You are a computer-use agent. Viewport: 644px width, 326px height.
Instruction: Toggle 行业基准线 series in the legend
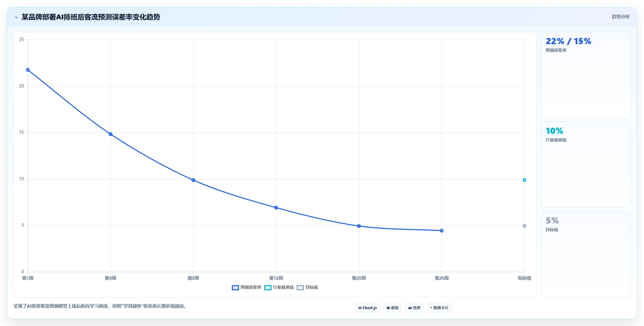click(283, 287)
